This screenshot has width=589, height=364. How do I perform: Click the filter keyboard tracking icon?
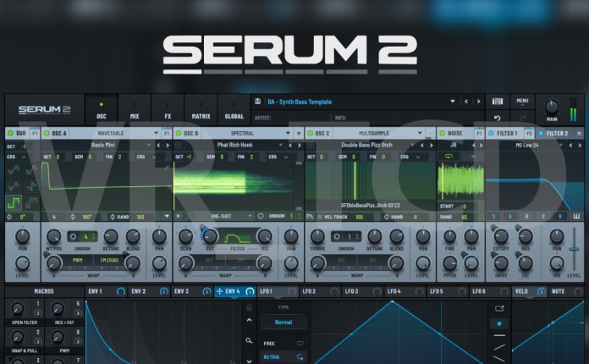(576, 217)
